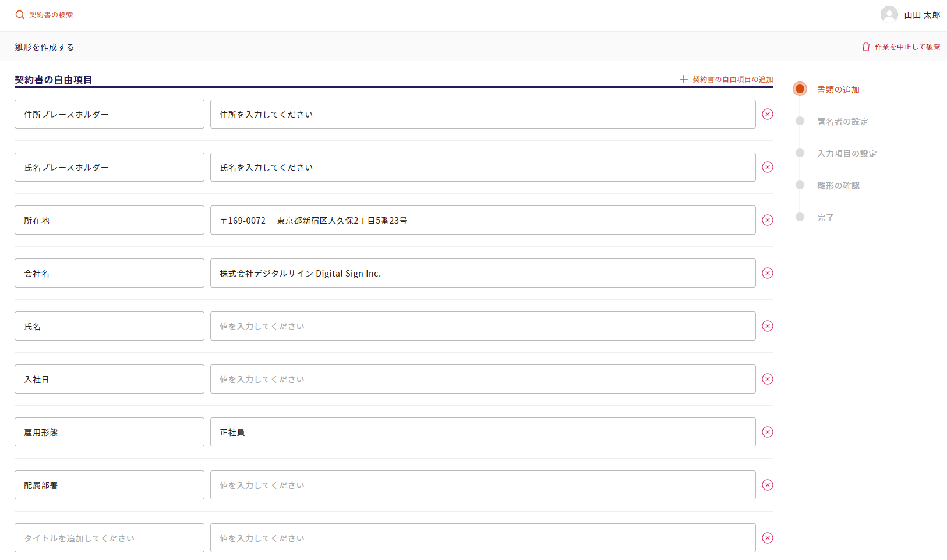Image resolution: width=947 pixels, height=560 pixels.
Task: Focus the 氏名 value input field
Action: pyautogui.click(x=482, y=326)
